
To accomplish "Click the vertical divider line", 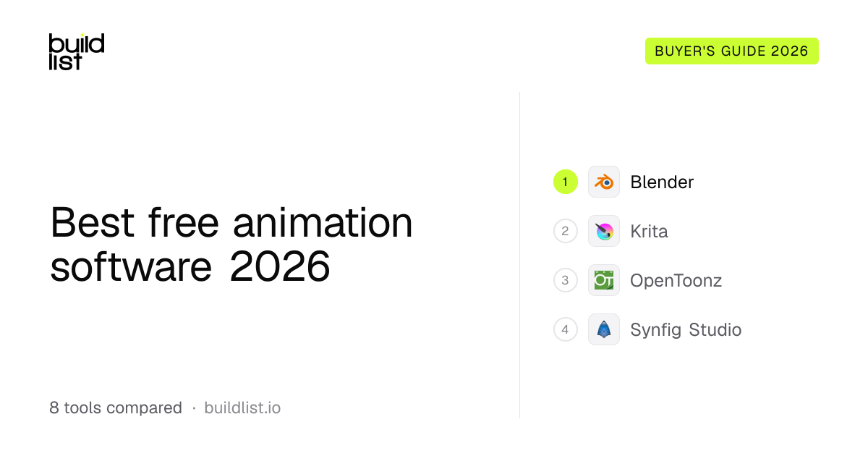I will coord(519,255).
